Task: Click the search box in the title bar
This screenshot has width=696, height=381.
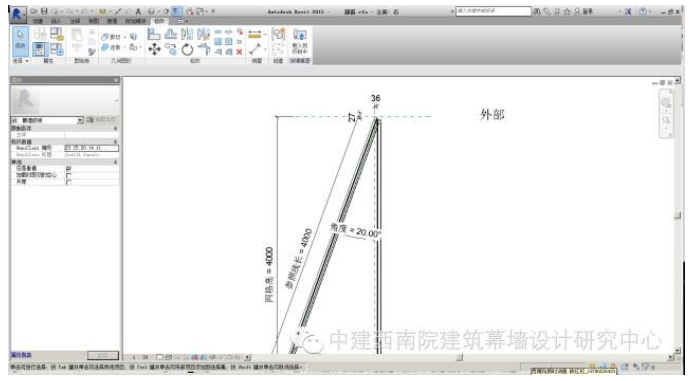Action: pos(493,11)
